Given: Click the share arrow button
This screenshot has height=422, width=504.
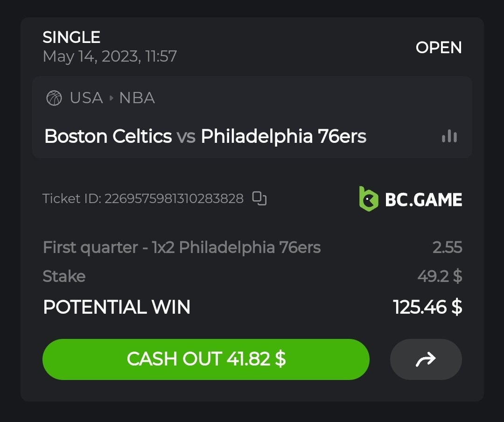Looking at the screenshot, I should point(426,359).
